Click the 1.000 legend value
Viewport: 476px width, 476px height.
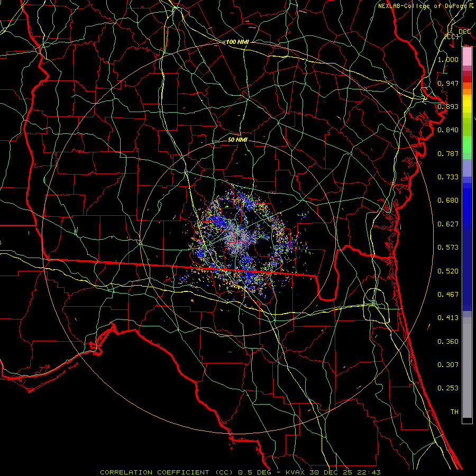[448, 59]
